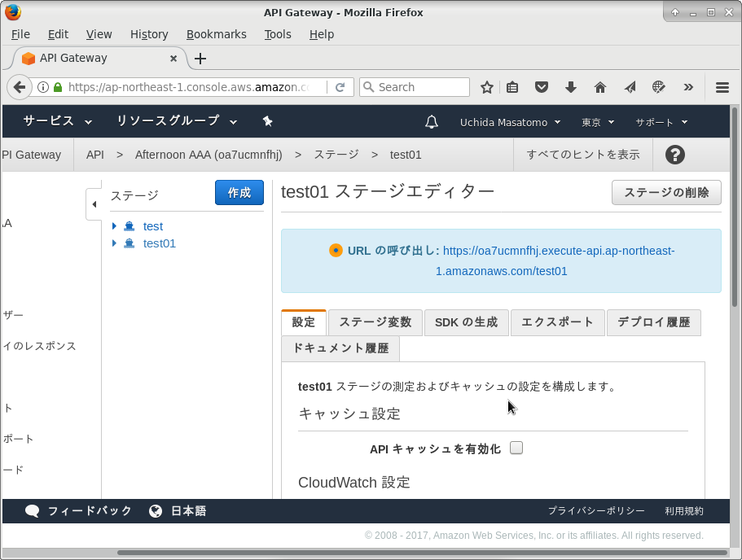Show more toolbar items with chevron overflow
This screenshot has height=560, width=742.
tap(688, 87)
